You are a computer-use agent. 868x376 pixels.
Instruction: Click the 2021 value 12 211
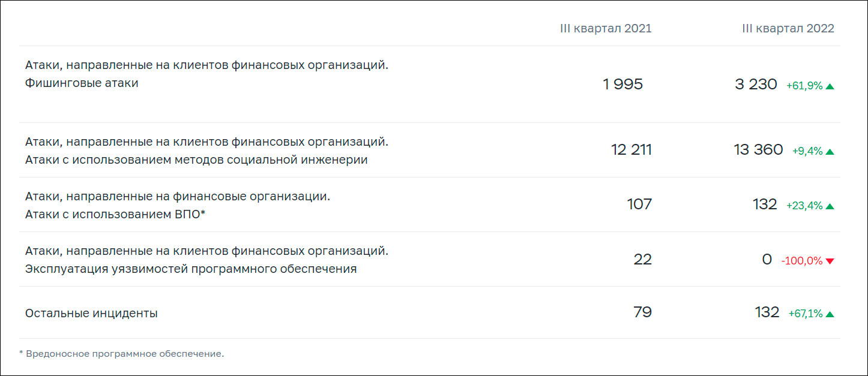(x=631, y=150)
